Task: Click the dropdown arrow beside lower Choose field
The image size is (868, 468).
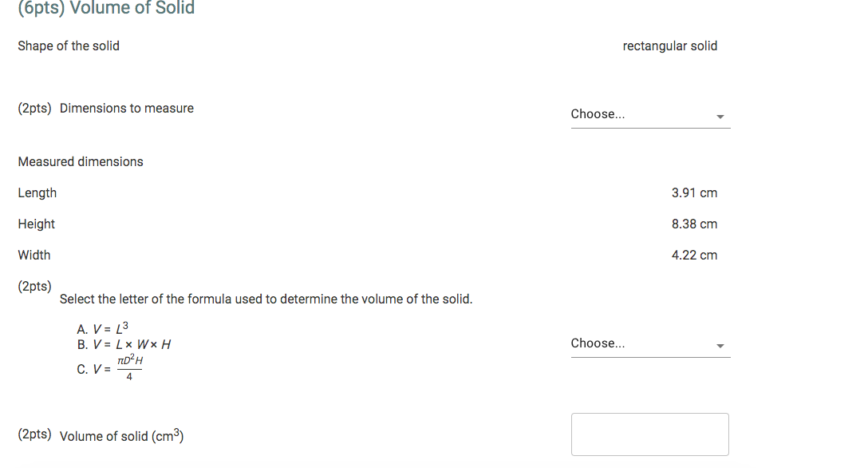Action: [x=720, y=345]
